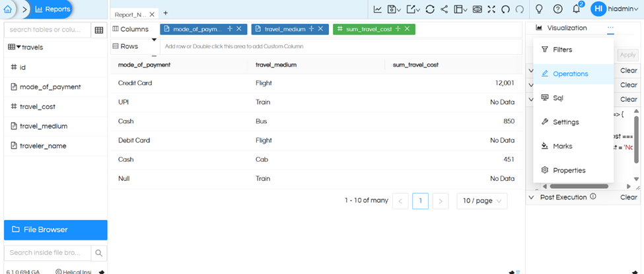Click the undo arrow icon
644x274 pixels.
pyautogui.click(x=505, y=9)
